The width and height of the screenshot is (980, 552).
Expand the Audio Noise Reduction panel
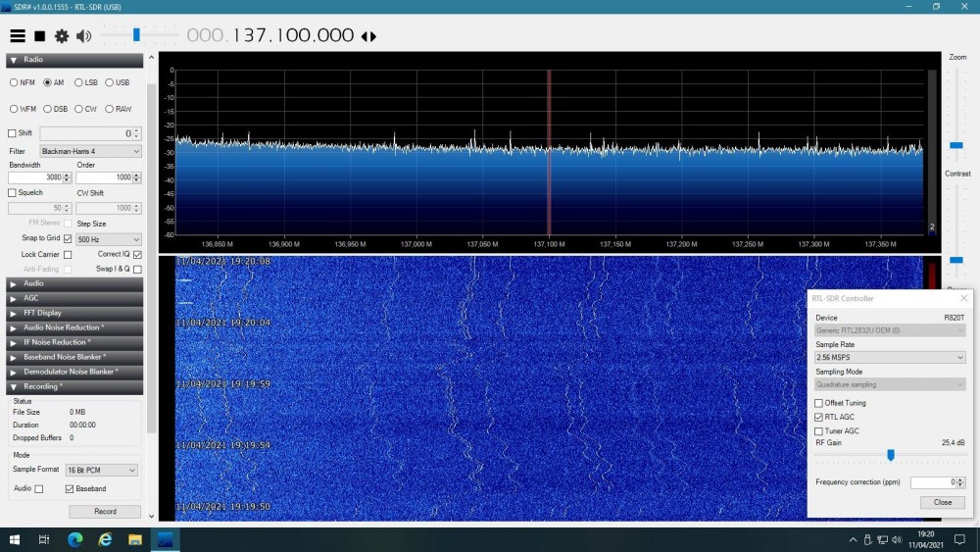tap(74, 327)
